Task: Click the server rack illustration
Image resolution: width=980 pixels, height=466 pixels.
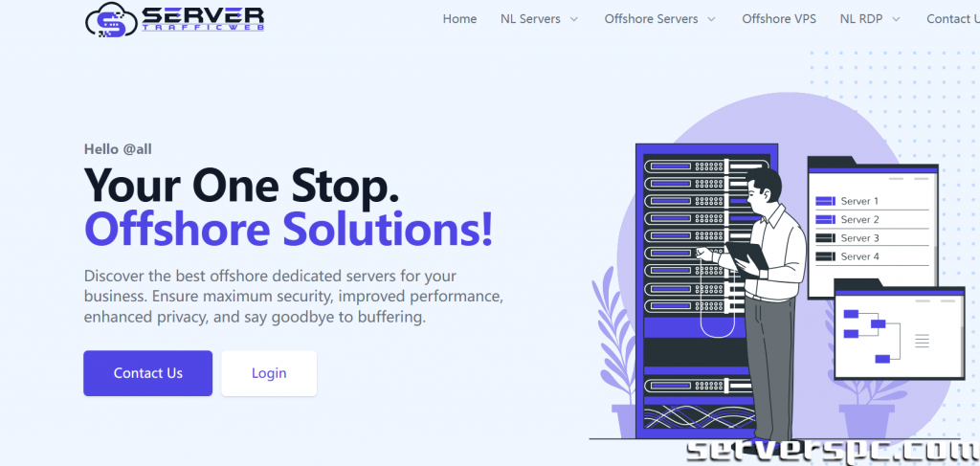Action: [x=684, y=287]
